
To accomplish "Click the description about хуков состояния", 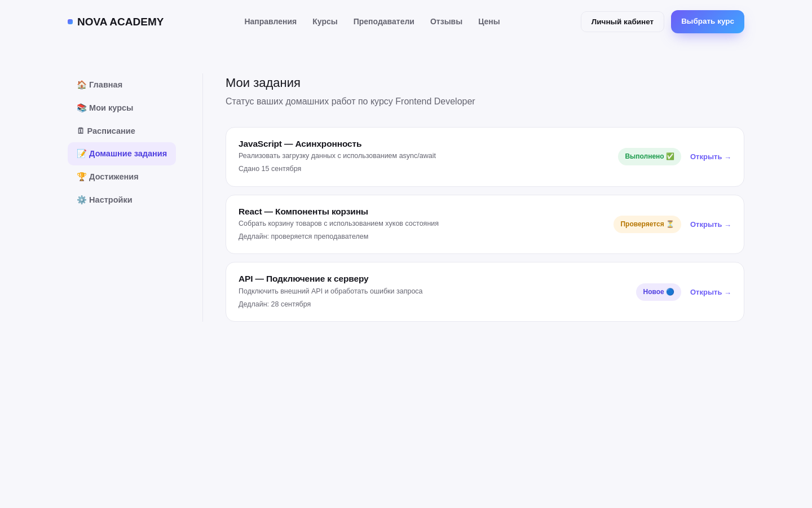I will point(338,224).
